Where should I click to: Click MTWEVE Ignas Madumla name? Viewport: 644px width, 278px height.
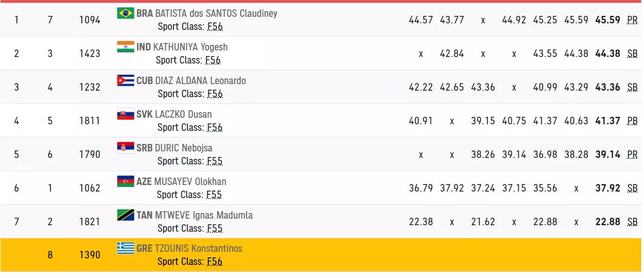tap(204, 215)
